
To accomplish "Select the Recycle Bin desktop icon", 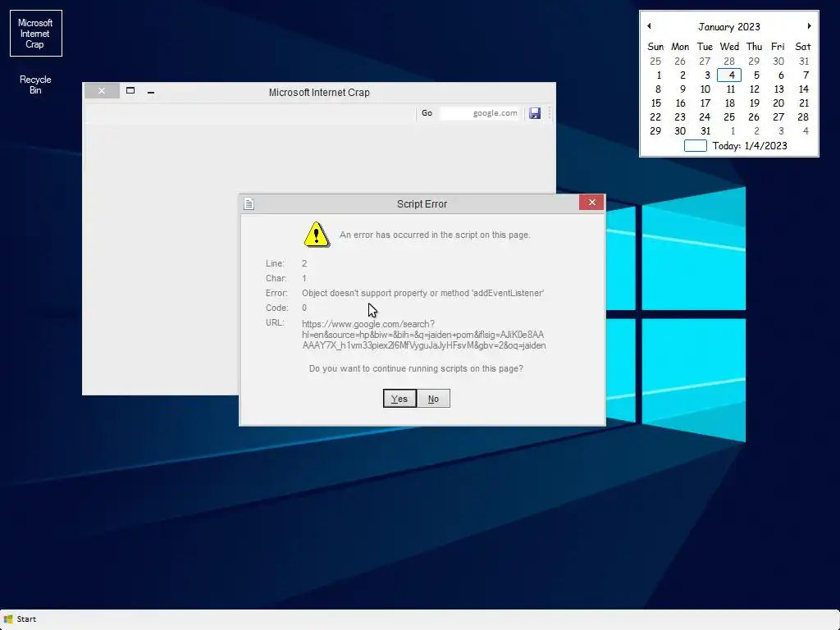I will point(35,84).
